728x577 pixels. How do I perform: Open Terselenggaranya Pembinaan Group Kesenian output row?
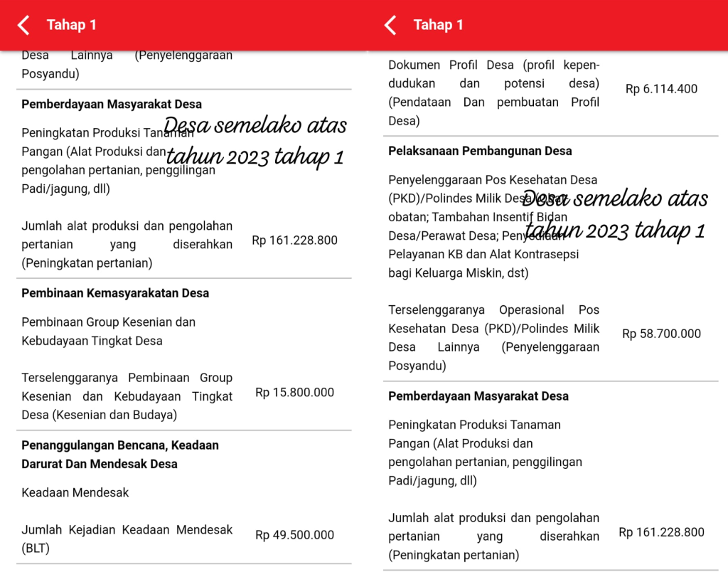coord(127,396)
